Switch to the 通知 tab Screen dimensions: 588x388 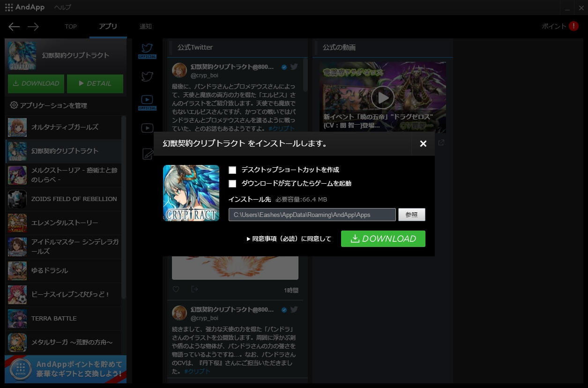pos(146,27)
